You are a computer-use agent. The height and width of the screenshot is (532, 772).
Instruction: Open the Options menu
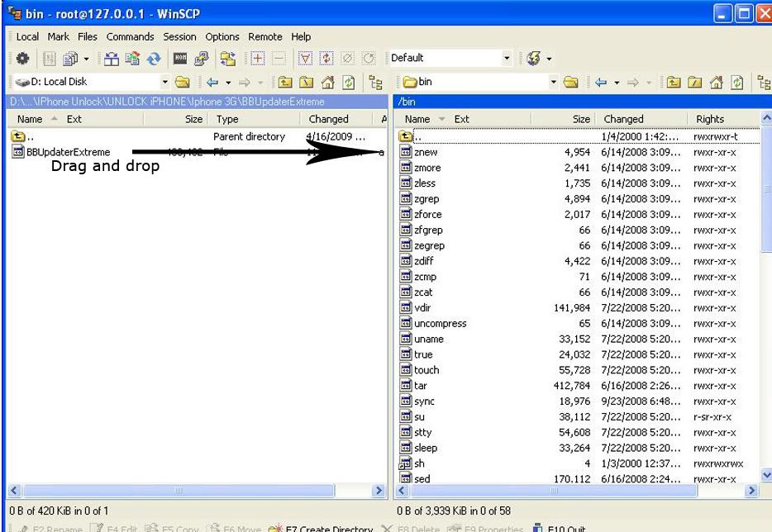[222, 37]
